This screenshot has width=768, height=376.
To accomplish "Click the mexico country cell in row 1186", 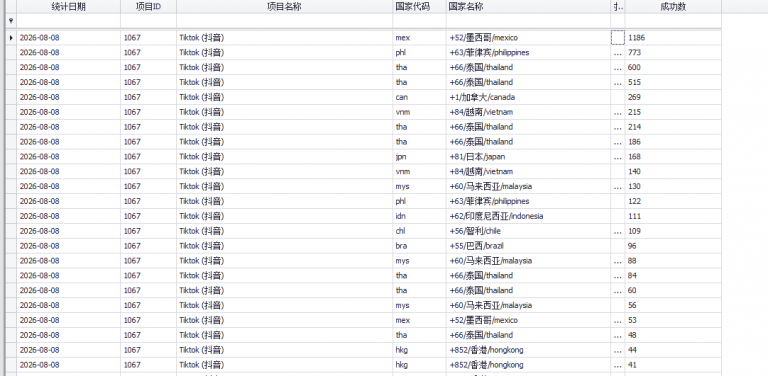I will [x=528, y=38].
